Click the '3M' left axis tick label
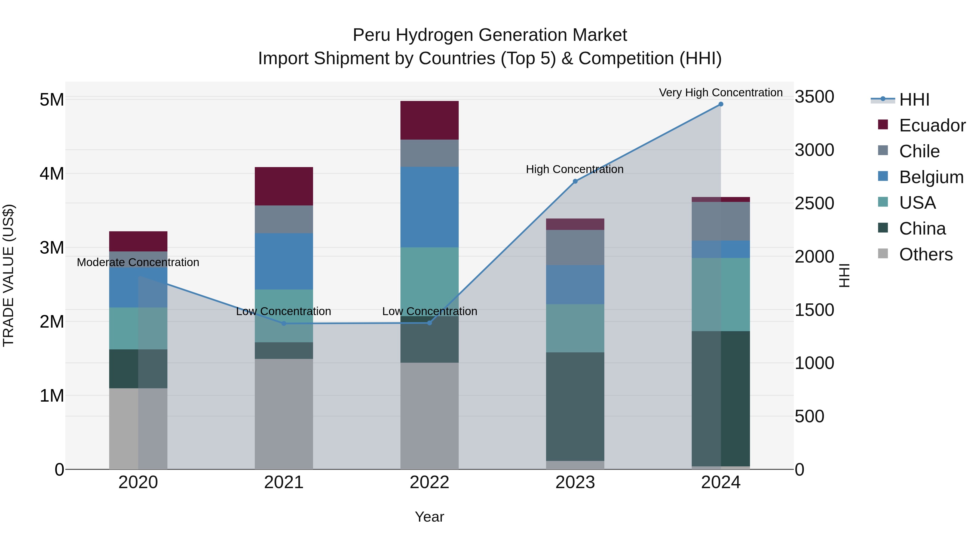980x551 pixels. tap(52, 248)
